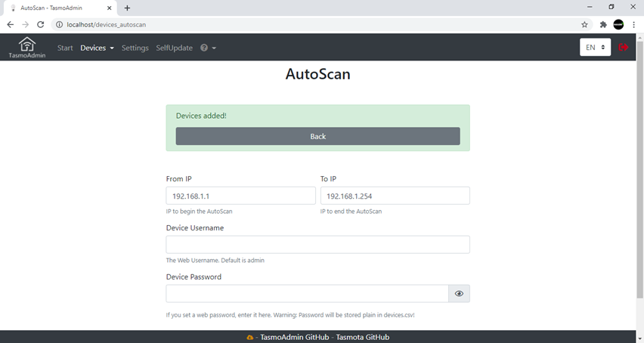Image resolution: width=644 pixels, height=343 pixels.
Task: Focus the From IP input field
Action: 240,196
